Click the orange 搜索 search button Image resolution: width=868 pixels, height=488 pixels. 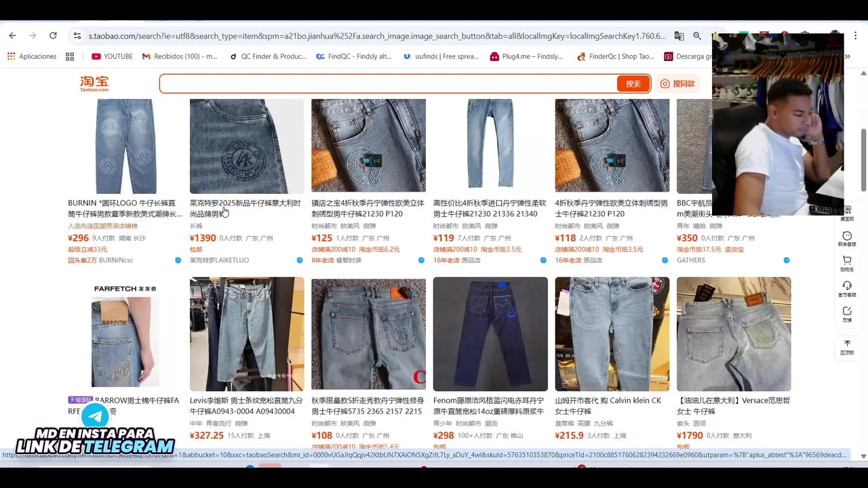click(633, 83)
